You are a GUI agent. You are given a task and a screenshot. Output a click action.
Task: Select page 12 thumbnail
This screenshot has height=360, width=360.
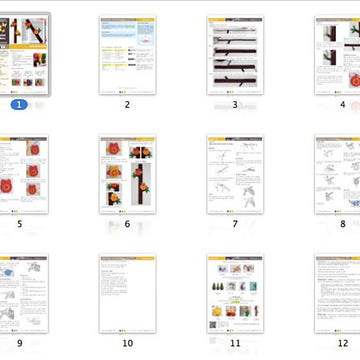[337, 294]
